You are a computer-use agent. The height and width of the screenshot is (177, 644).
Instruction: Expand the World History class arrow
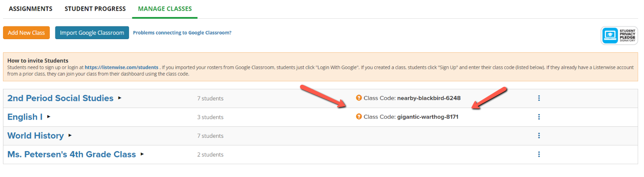pyautogui.click(x=70, y=135)
